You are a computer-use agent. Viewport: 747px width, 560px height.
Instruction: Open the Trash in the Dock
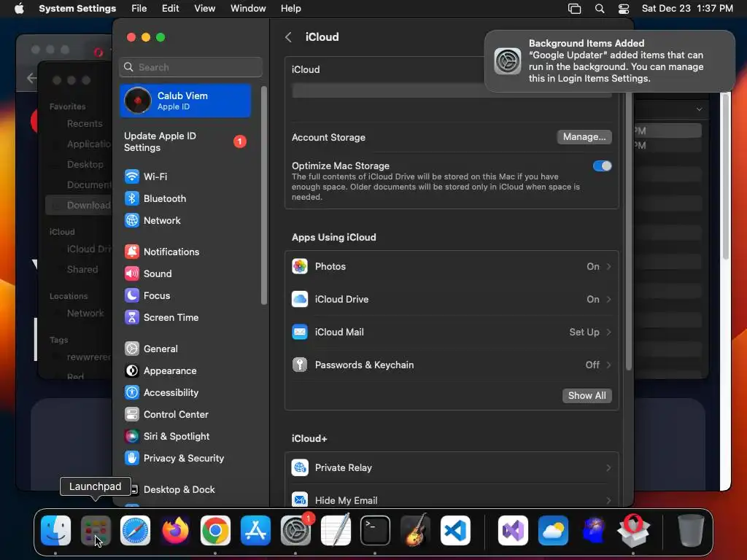(x=691, y=530)
